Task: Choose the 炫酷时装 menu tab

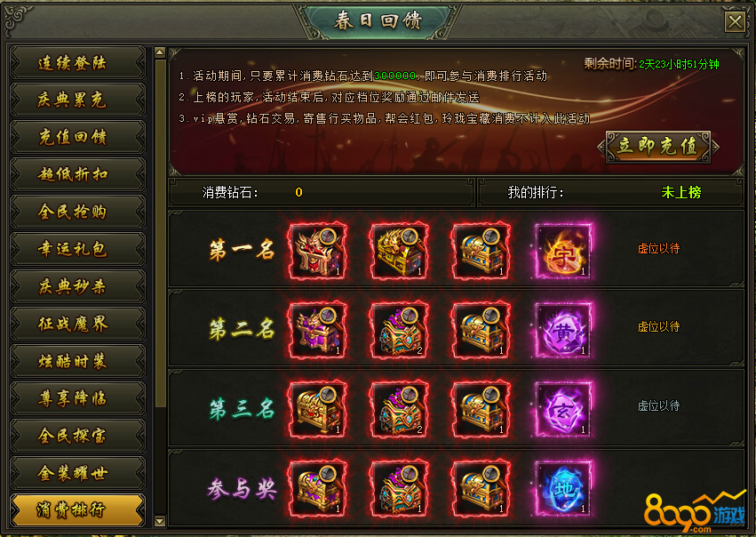Action: (x=77, y=361)
